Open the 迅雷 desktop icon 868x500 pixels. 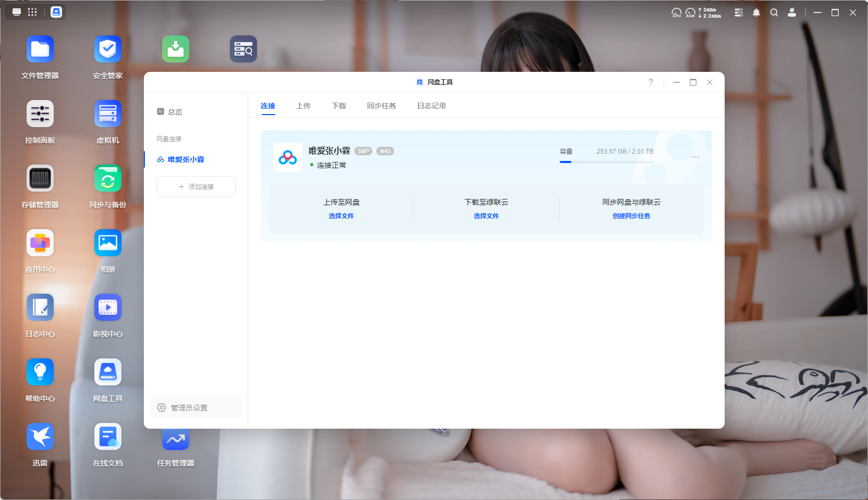point(40,436)
